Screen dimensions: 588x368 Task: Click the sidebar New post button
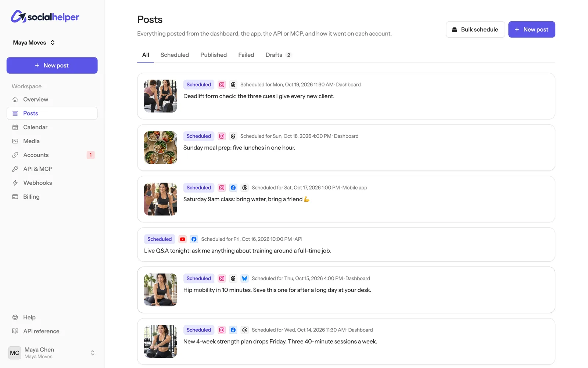(52, 66)
